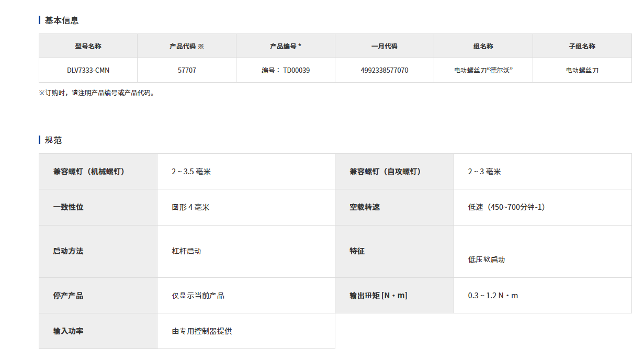Screen dimensions: 644x360
Task: Select the 产品代码 ※ column header
Action: click(x=187, y=46)
